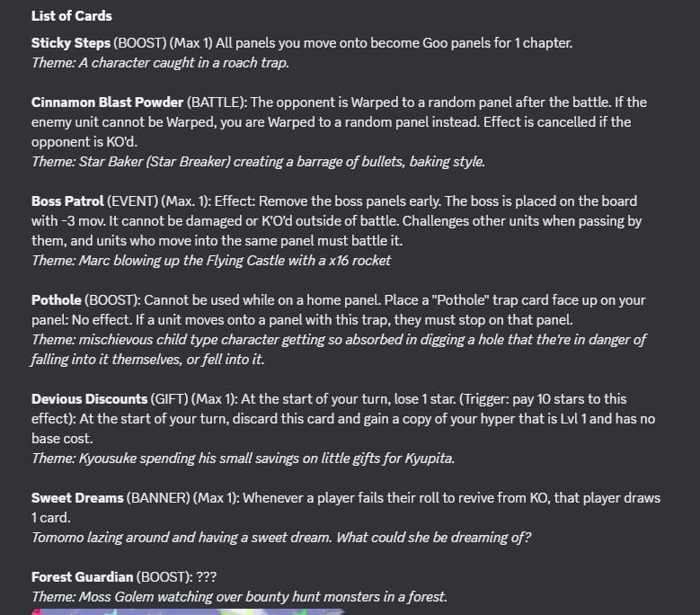Select the 'Boss Patrol' card name

click(x=67, y=201)
